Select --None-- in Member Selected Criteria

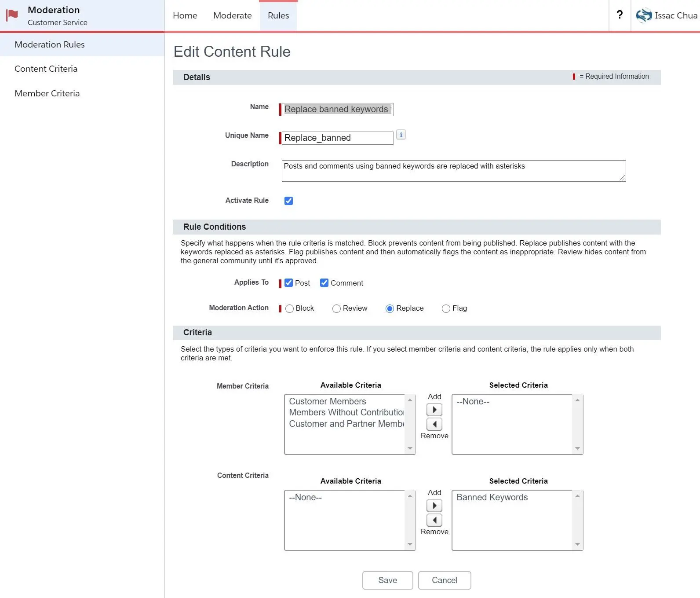(473, 401)
